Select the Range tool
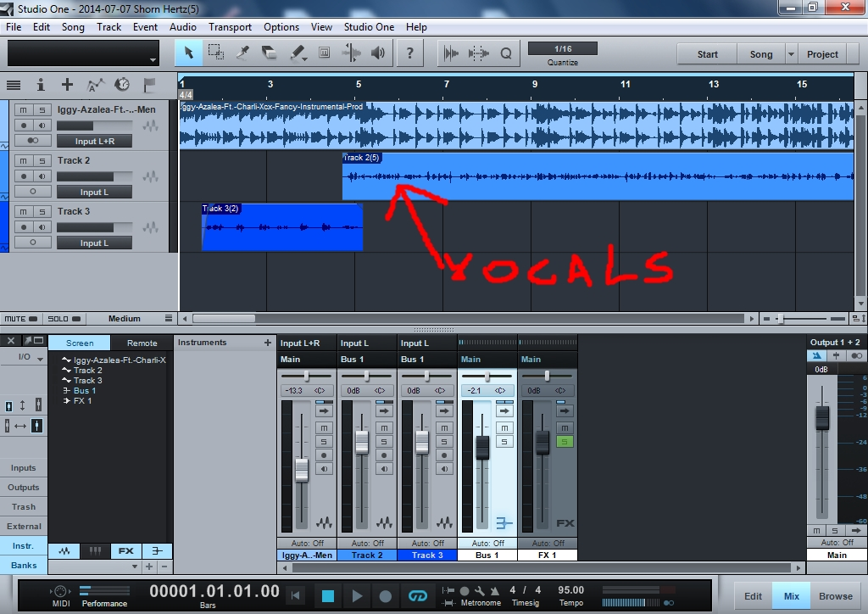 (x=215, y=53)
